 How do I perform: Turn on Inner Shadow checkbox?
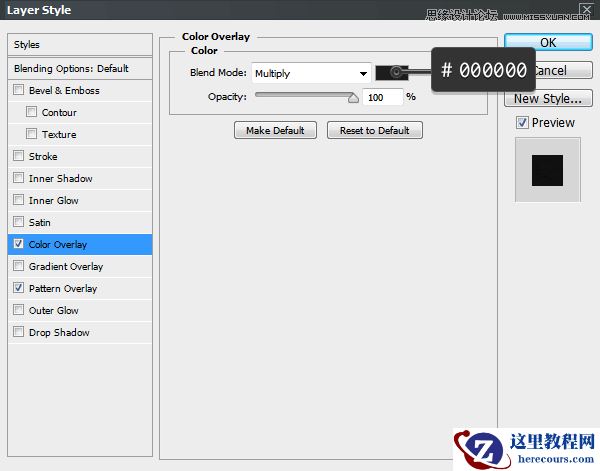click(x=18, y=178)
